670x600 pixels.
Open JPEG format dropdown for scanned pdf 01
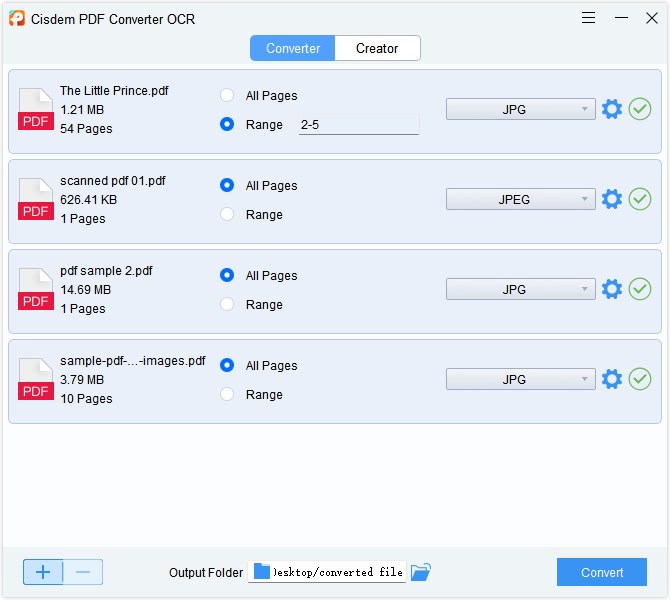tap(520, 199)
